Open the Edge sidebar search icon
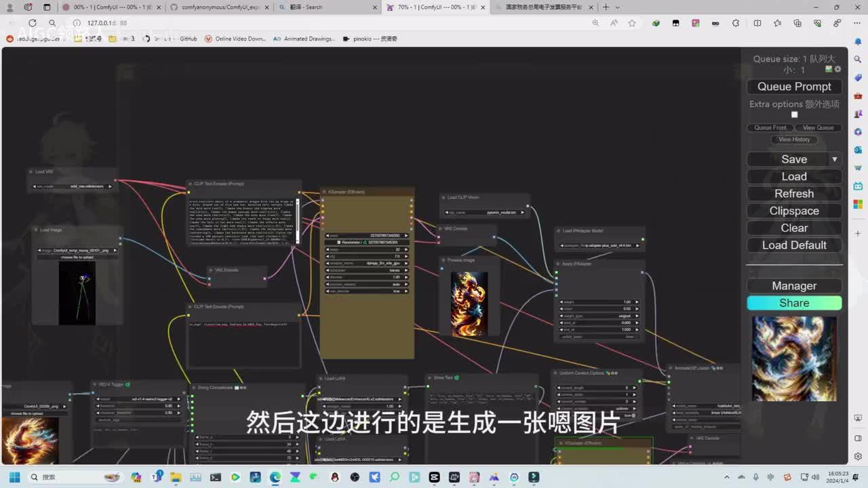This screenshot has height=488, width=868. [858, 60]
